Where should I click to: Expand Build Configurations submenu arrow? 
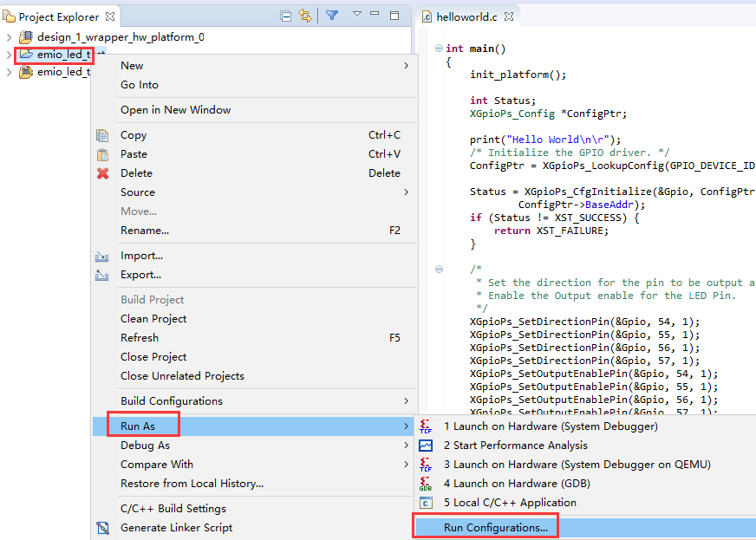[407, 401]
